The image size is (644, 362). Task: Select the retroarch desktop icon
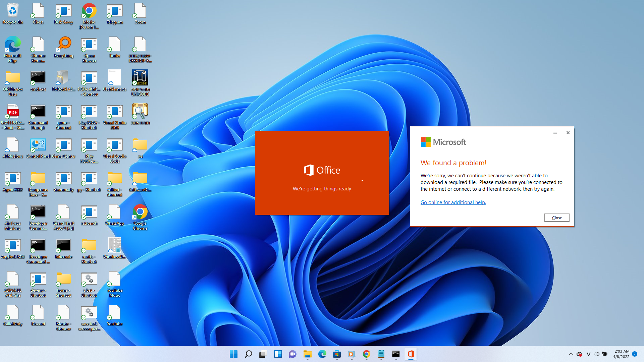tap(89, 215)
